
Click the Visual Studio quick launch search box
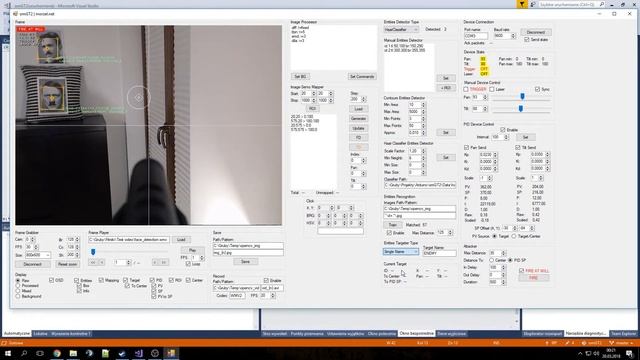pyautogui.click(x=572, y=4)
